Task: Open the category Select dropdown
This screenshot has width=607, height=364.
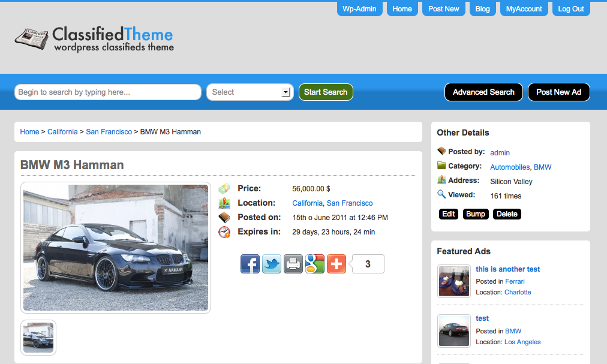Action: 250,92
